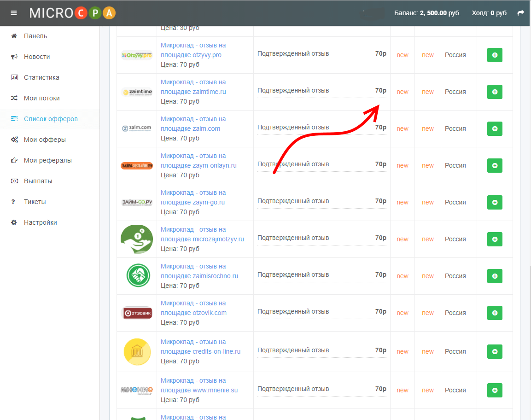Click Цена: 70 руб under otzovik.com offer
This screenshot has height=420, width=531.
coord(180,322)
